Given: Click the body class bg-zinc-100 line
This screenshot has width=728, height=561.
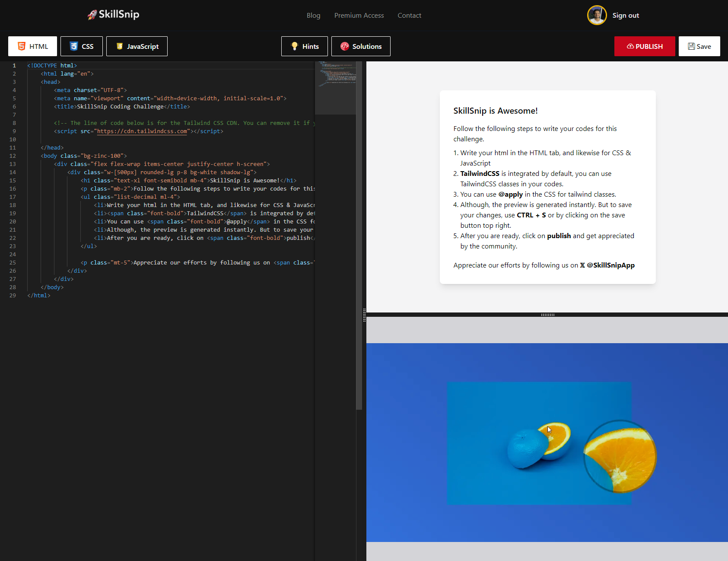Looking at the screenshot, I should point(84,156).
